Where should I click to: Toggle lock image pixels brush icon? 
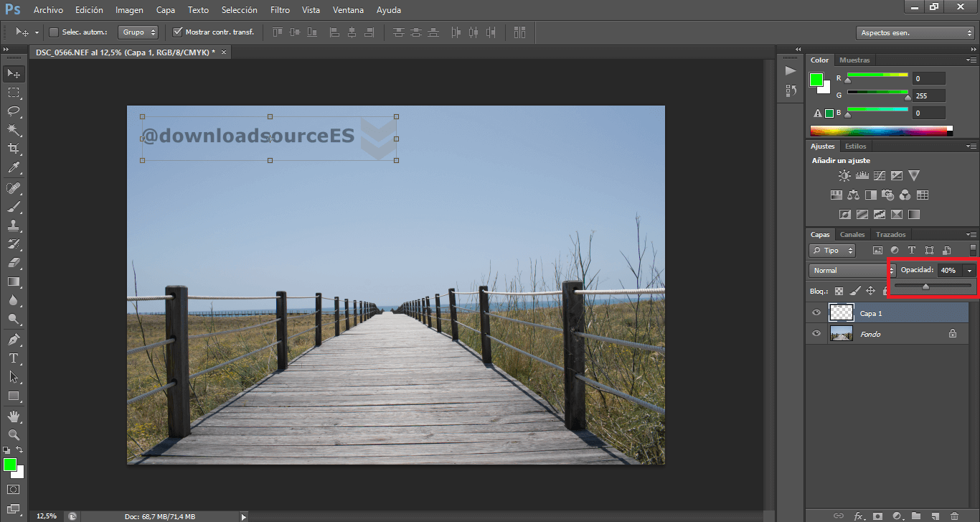[x=854, y=291]
